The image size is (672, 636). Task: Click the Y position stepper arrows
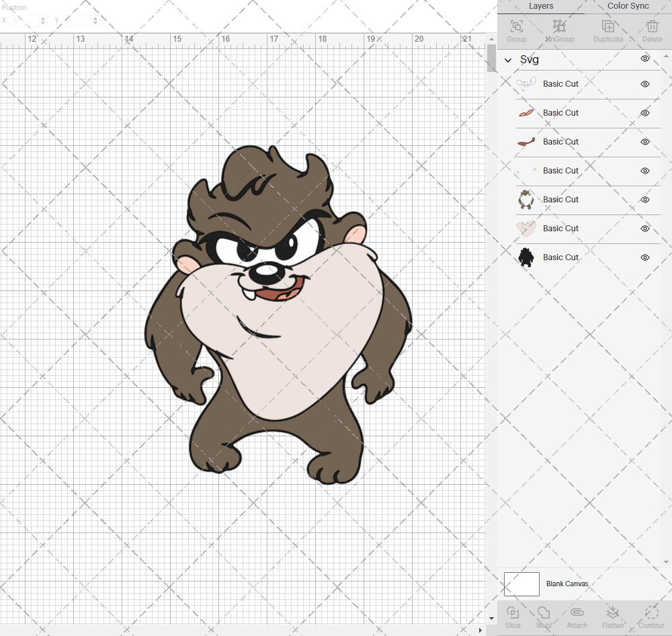(95, 21)
